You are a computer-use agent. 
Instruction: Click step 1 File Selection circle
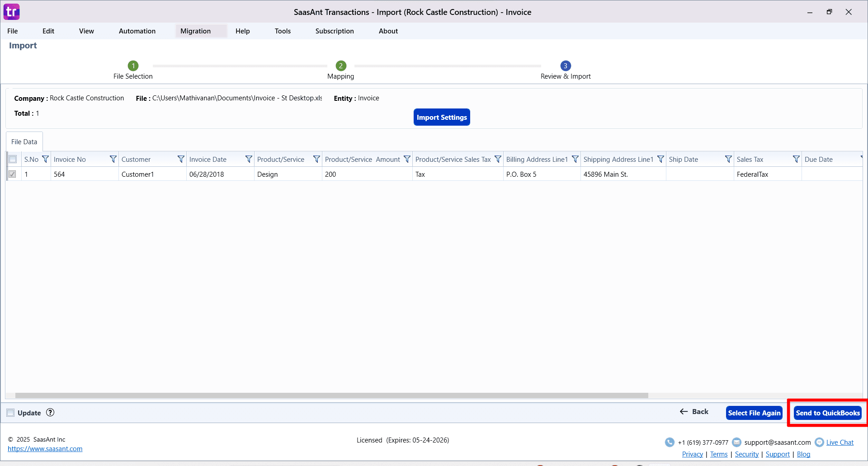coord(133,66)
